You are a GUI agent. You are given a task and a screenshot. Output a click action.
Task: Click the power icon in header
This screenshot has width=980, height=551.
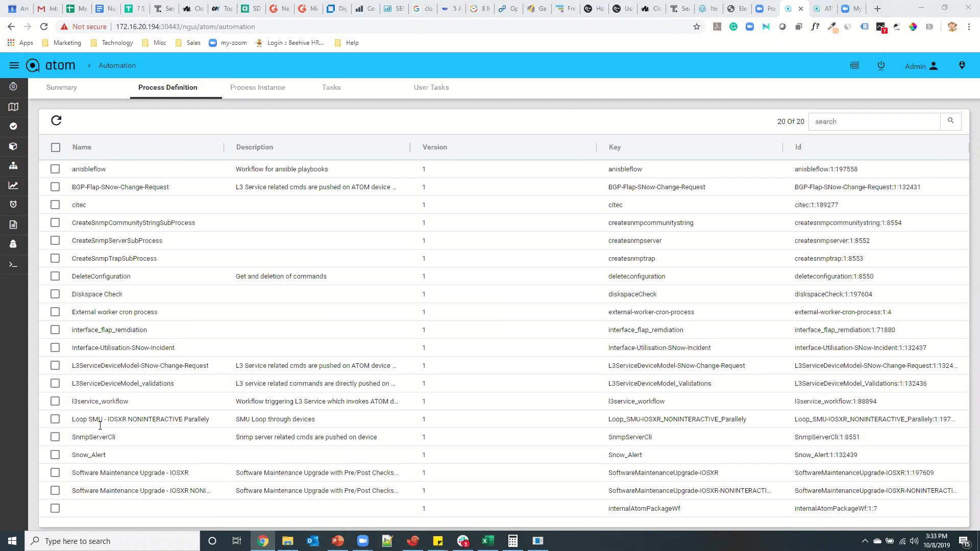pos(881,65)
